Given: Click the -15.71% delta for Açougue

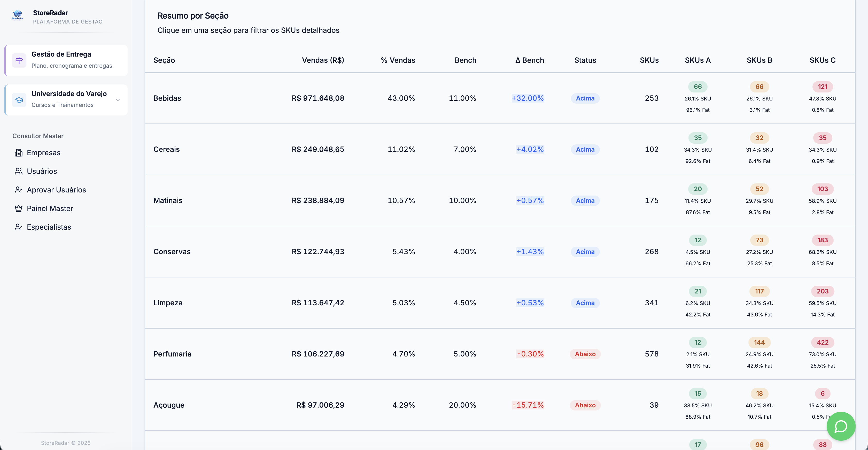Looking at the screenshot, I should click(528, 405).
